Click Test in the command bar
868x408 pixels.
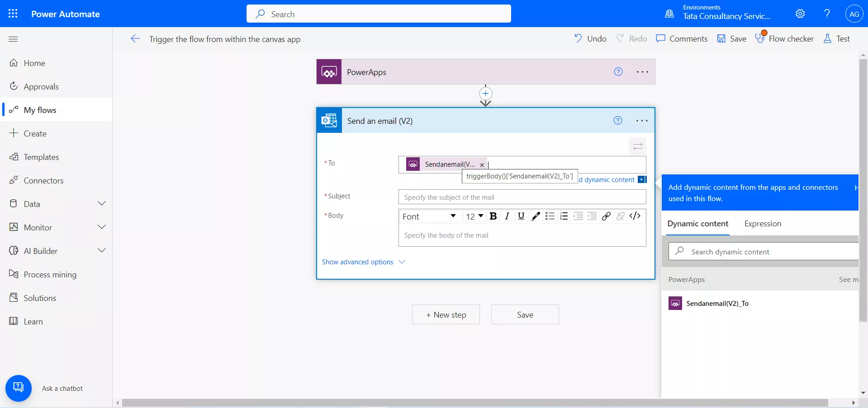pos(836,39)
